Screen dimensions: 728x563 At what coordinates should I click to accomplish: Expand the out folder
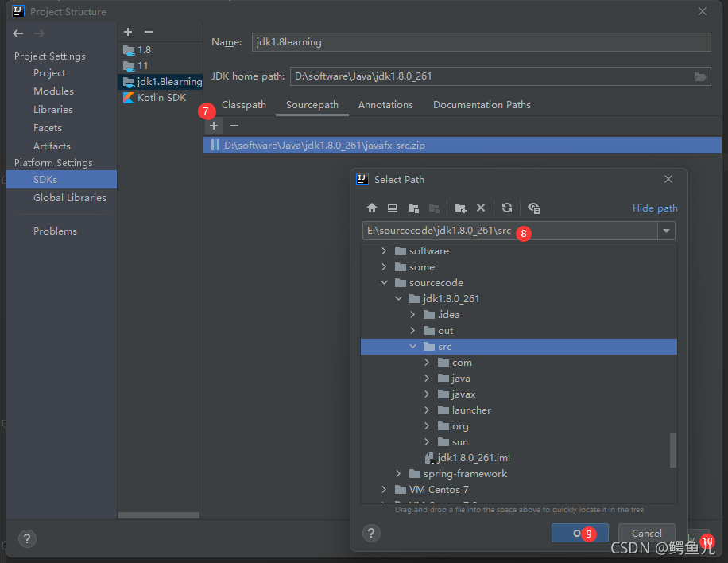pos(412,330)
